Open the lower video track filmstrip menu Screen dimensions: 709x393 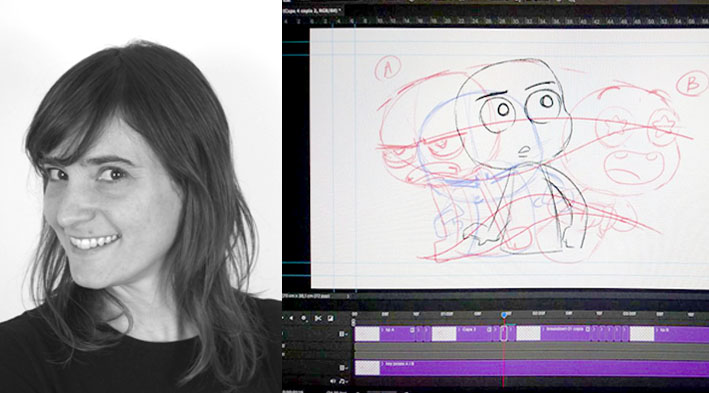tap(342, 368)
